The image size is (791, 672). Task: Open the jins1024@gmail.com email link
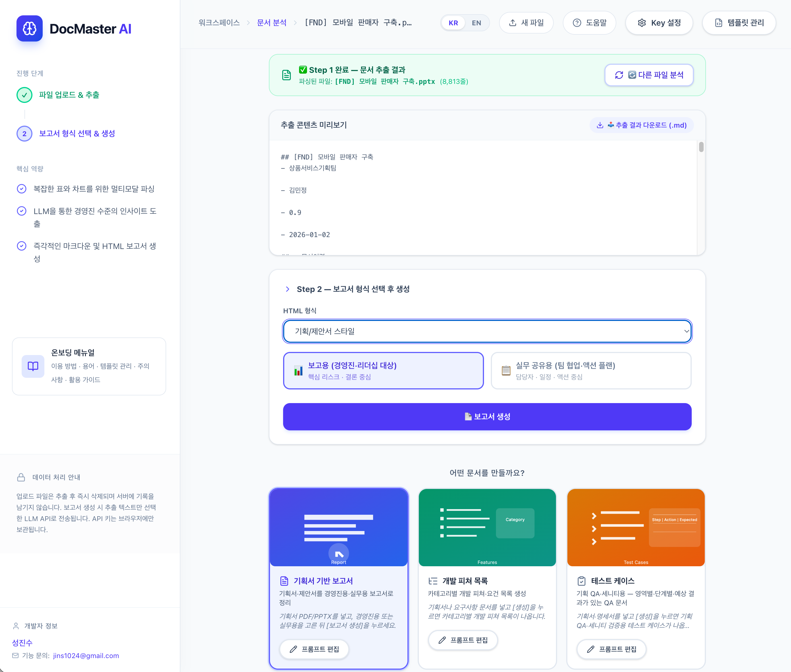(86, 656)
